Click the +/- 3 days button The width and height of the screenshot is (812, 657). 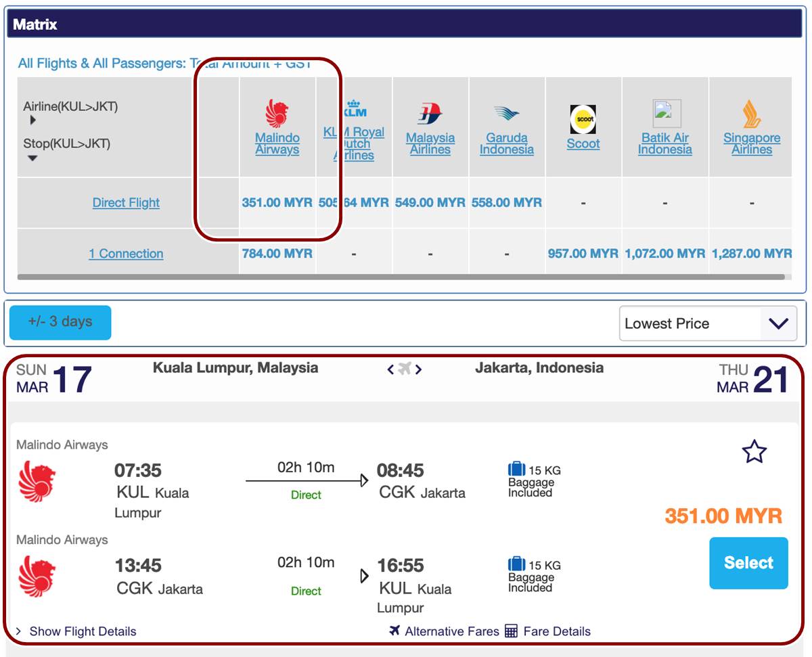click(x=60, y=322)
